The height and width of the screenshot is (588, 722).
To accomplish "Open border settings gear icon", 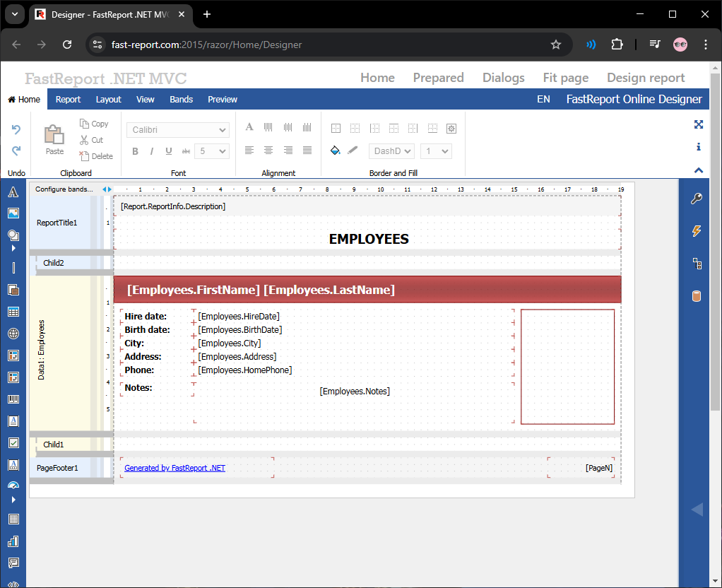I will 451,129.
